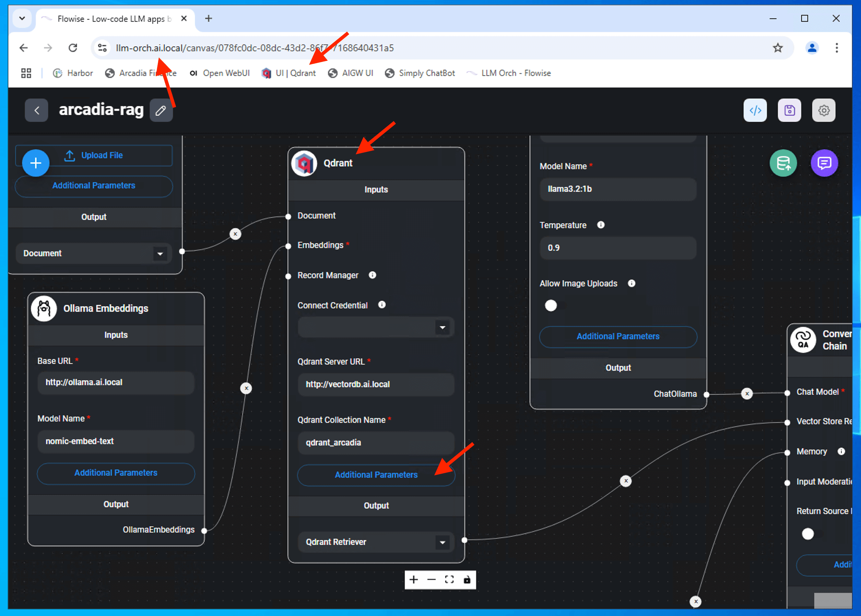The image size is (861, 616).
Task: Open chatflow settings gear icon
Action: (824, 110)
